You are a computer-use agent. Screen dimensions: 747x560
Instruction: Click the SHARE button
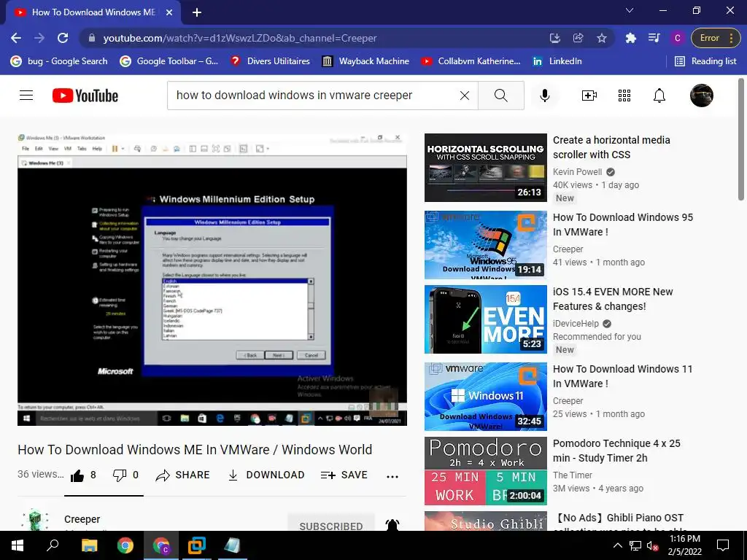183,475
